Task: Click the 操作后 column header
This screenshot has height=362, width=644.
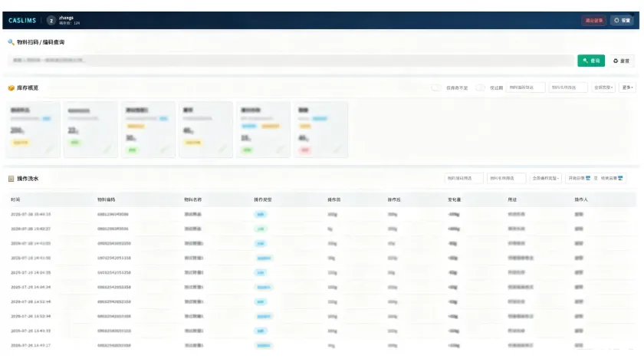Action: click(394, 199)
